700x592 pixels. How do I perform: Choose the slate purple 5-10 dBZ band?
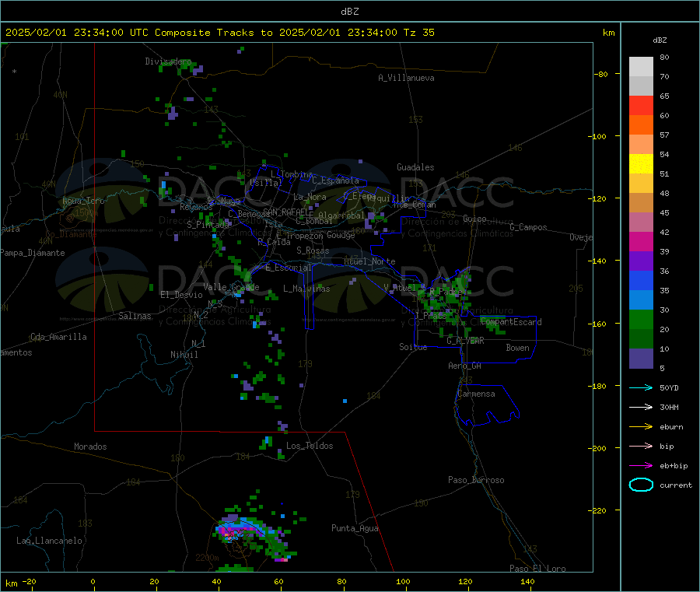(x=641, y=359)
